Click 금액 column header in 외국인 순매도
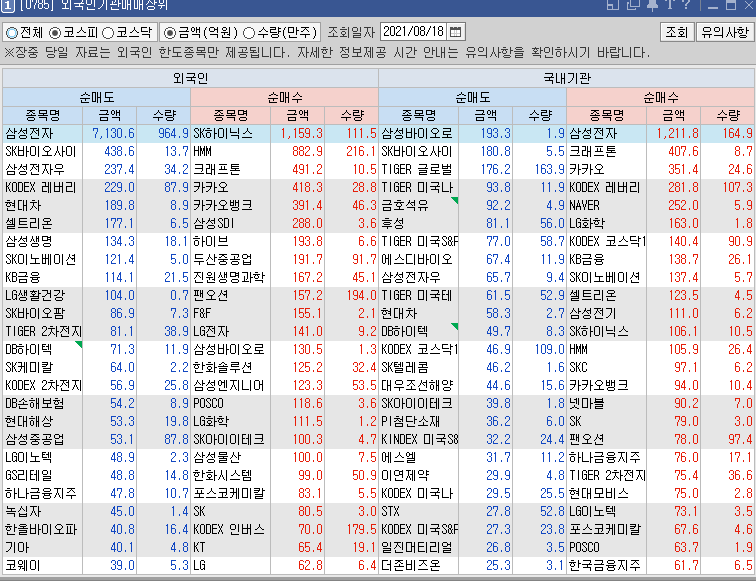The height and width of the screenshot is (581, 756). coord(110,115)
